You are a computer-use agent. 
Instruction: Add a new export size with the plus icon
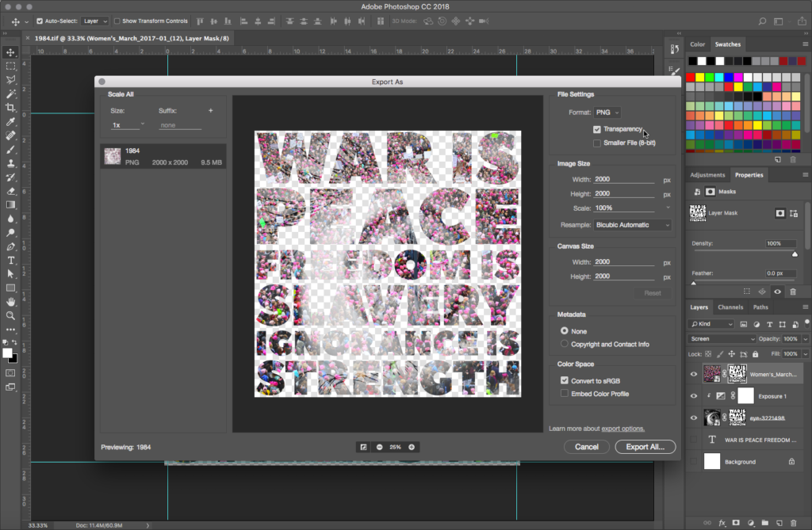(210, 111)
